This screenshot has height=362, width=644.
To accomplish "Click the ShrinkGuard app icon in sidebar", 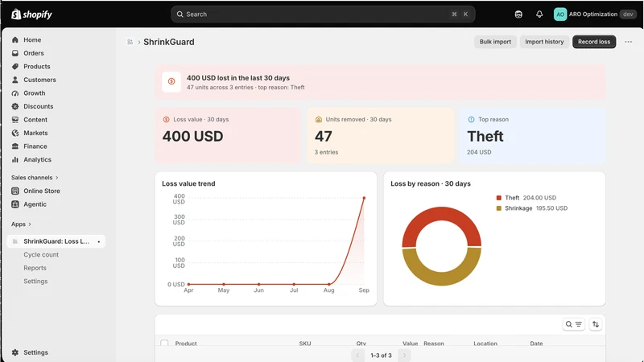I will [15, 241].
